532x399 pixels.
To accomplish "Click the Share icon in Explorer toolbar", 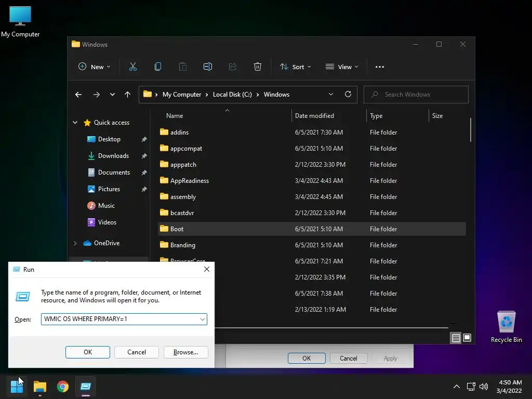I will click(x=233, y=67).
